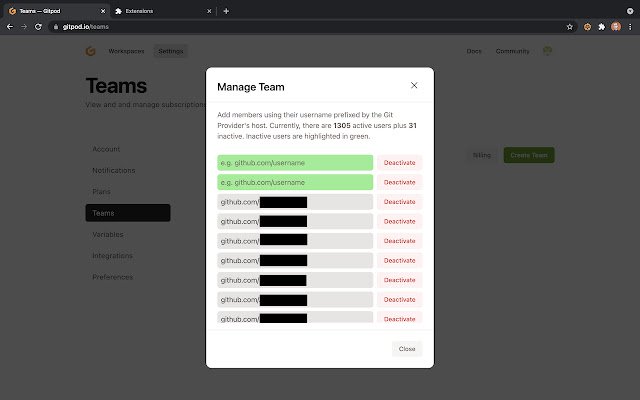This screenshot has height=400, width=640.
Task: Open the user avatar in the Gitpod header
Action: [547, 51]
